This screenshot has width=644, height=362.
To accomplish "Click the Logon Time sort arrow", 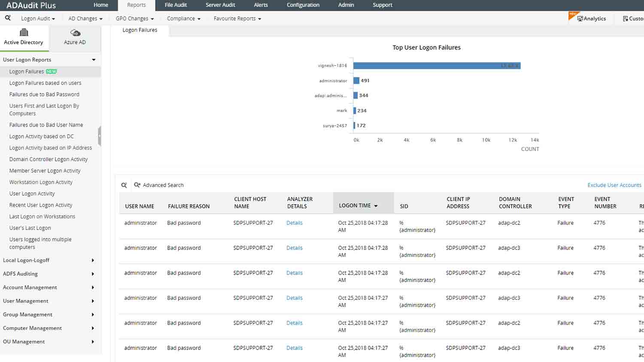I will (376, 206).
